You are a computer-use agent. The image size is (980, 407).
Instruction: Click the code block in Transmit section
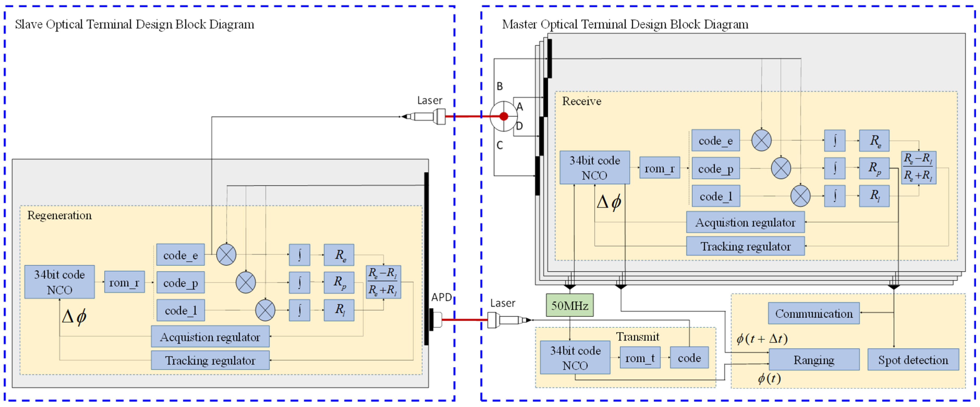coord(689,358)
